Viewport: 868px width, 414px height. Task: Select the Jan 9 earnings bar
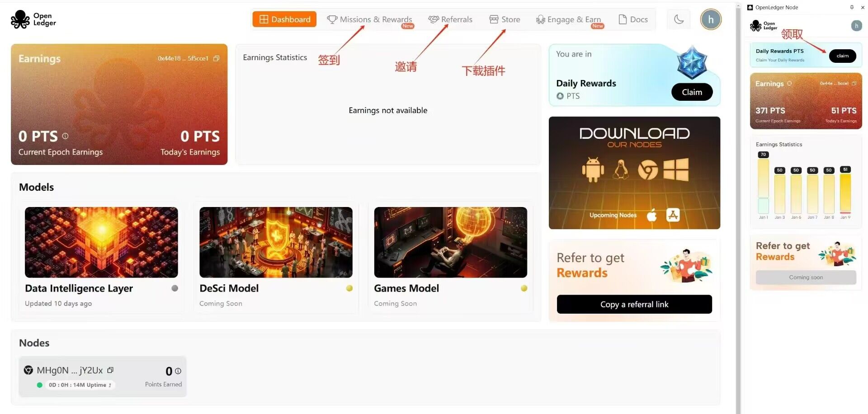(x=845, y=193)
